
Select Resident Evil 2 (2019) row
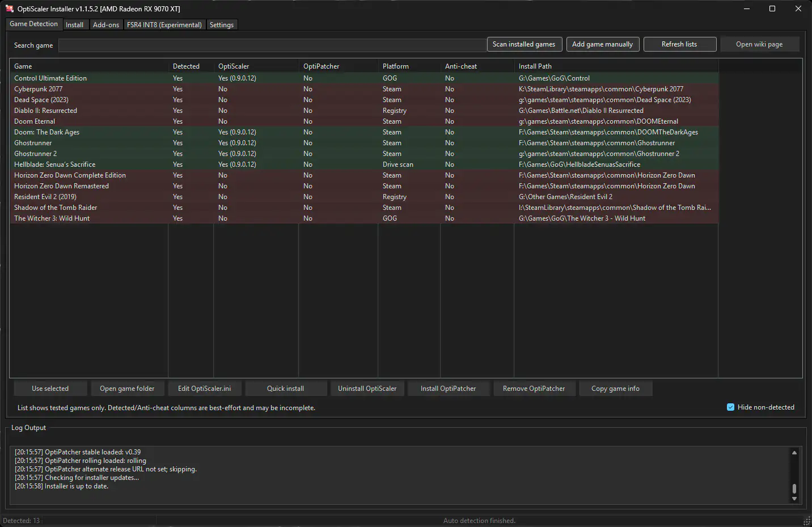[364, 197]
